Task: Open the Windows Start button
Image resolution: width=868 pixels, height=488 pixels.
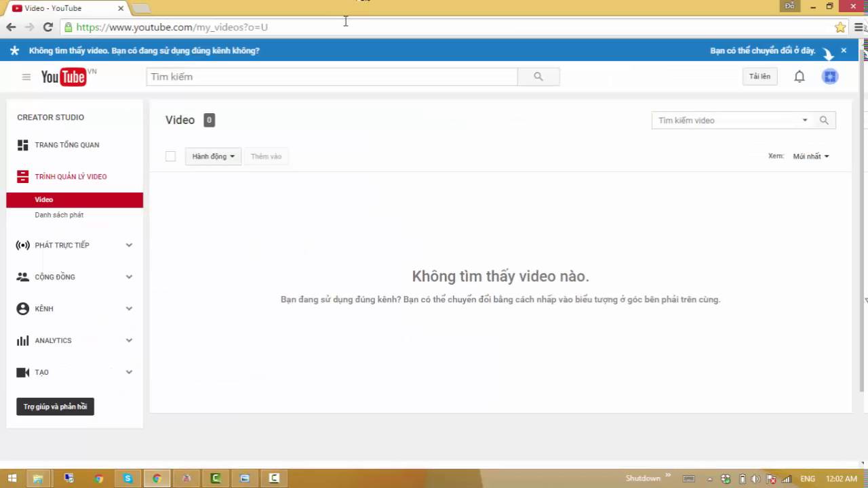Action: tap(12, 479)
